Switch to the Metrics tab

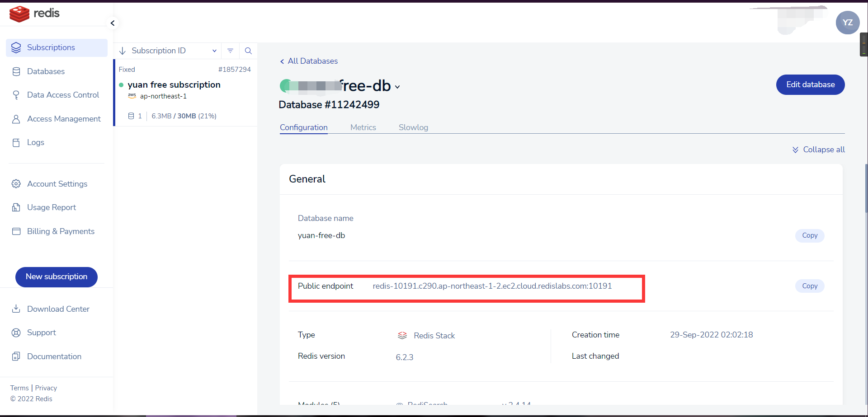click(363, 127)
